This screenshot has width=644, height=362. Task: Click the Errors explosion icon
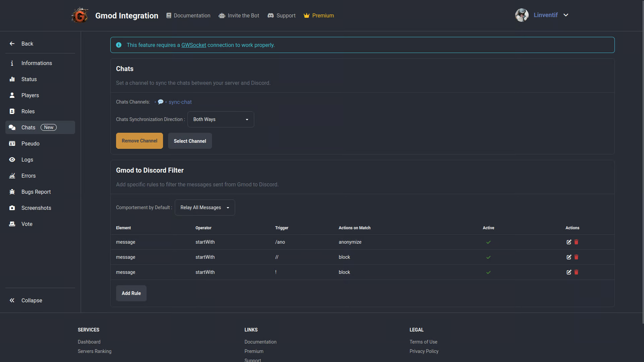(12, 176)
